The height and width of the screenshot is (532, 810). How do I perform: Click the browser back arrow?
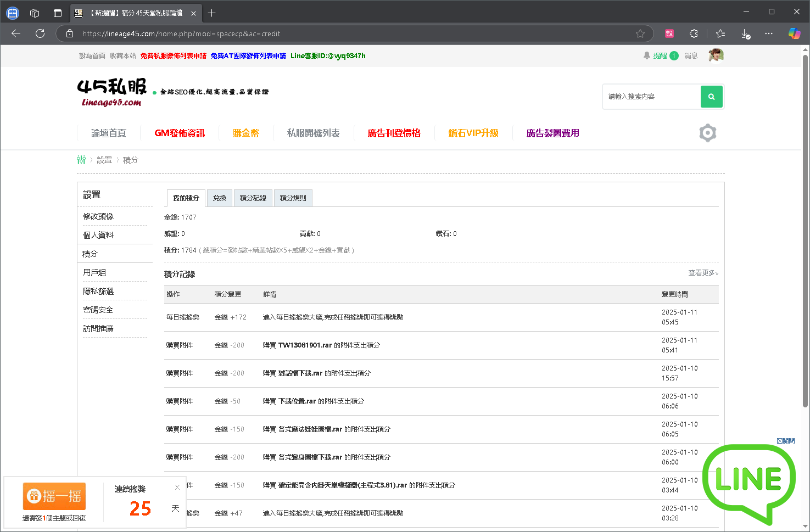(x=16, y=33)
